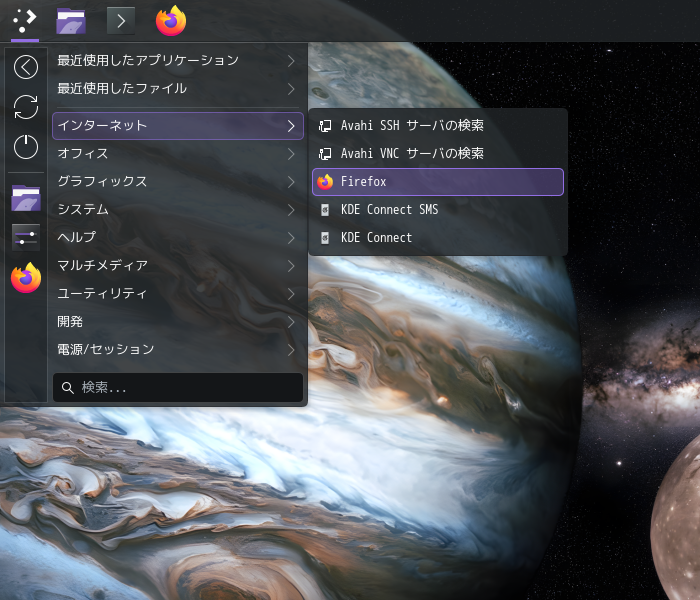700x600 pixels.
Task: Open Firefox favorite in launcher sidebar
Action: point(26,278)
